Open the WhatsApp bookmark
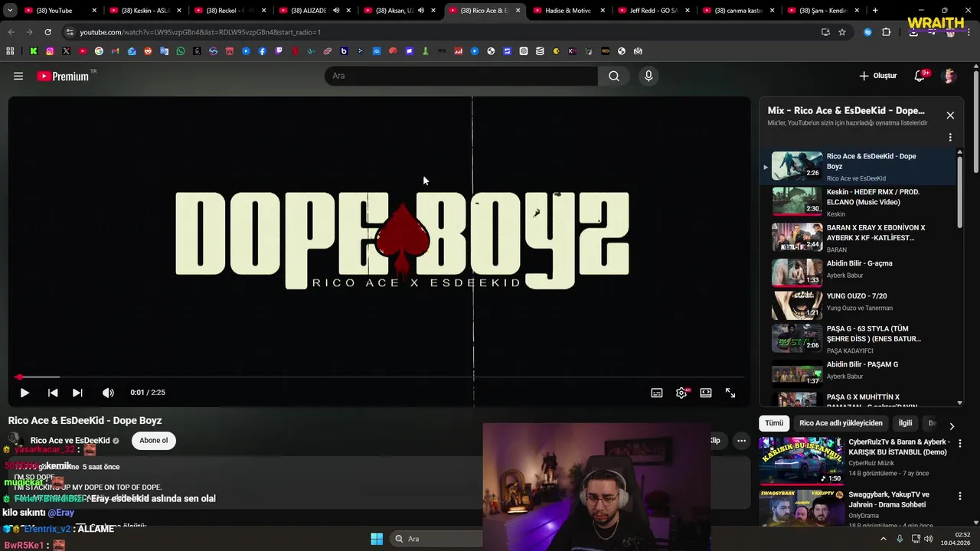 point(181,51)
